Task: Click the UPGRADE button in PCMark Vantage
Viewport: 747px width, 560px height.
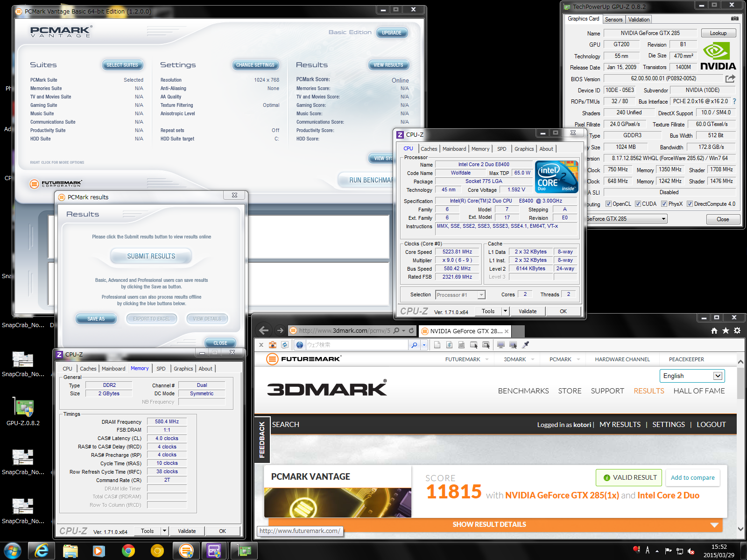Action: pyautogui.click(x=391, y=33)
